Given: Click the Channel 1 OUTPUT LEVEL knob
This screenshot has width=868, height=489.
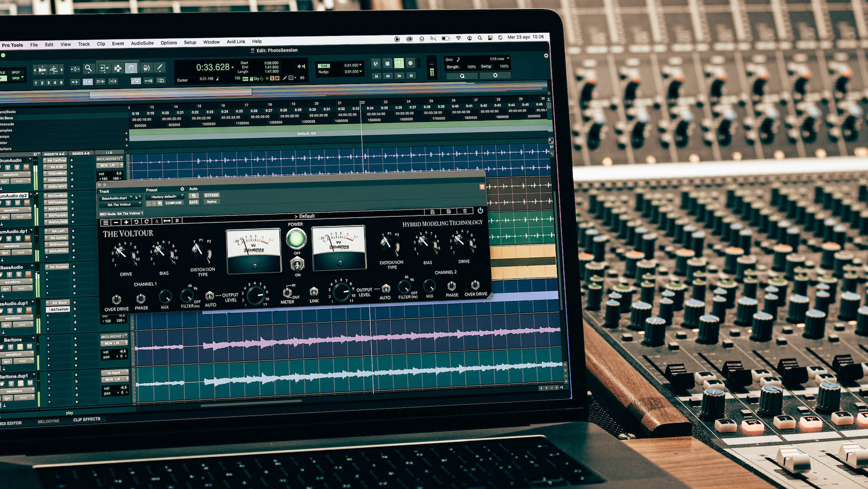Looking at the screenshot, I should (x=255, y=296).
